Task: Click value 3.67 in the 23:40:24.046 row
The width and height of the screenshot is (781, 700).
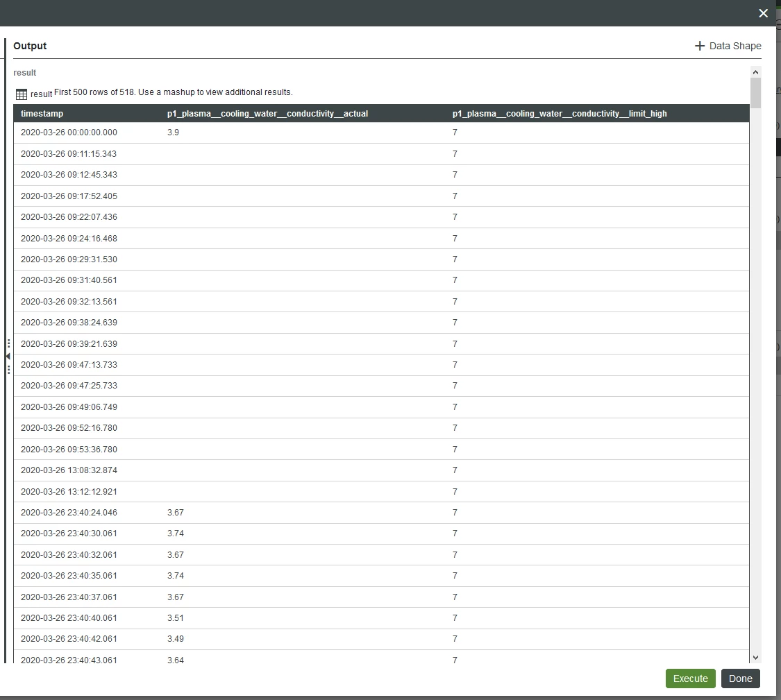Action: tap(176, 513)
